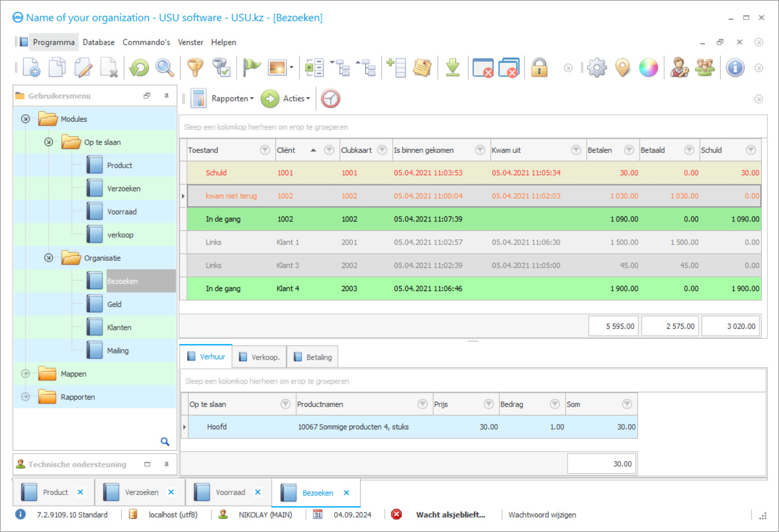The image size is (779, 532).
Task: Pin the Gebruikersmenu panel
Action: point(166,96)
